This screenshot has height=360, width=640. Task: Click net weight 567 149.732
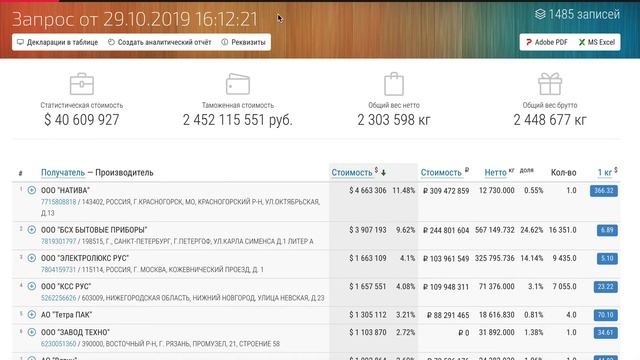(x=495, y=230)
